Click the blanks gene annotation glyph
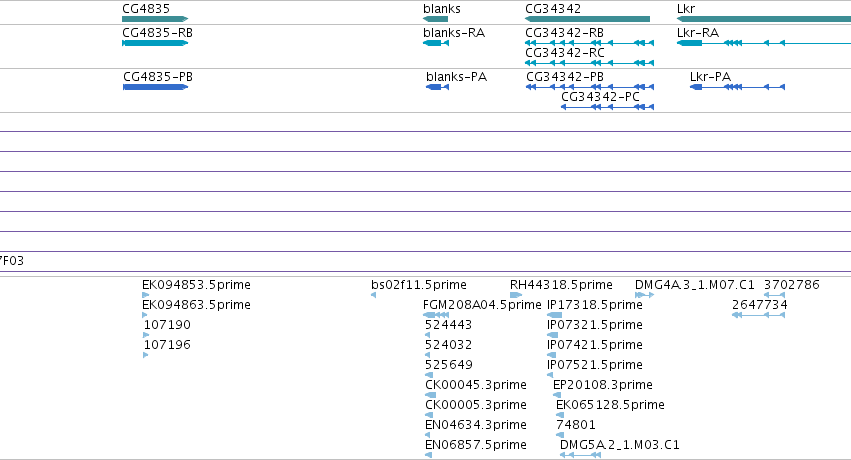 pyautogui.click(x=435, y=19)
